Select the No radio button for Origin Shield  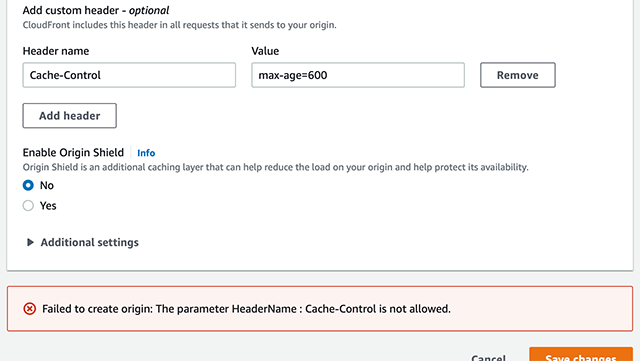pos(28,185)
